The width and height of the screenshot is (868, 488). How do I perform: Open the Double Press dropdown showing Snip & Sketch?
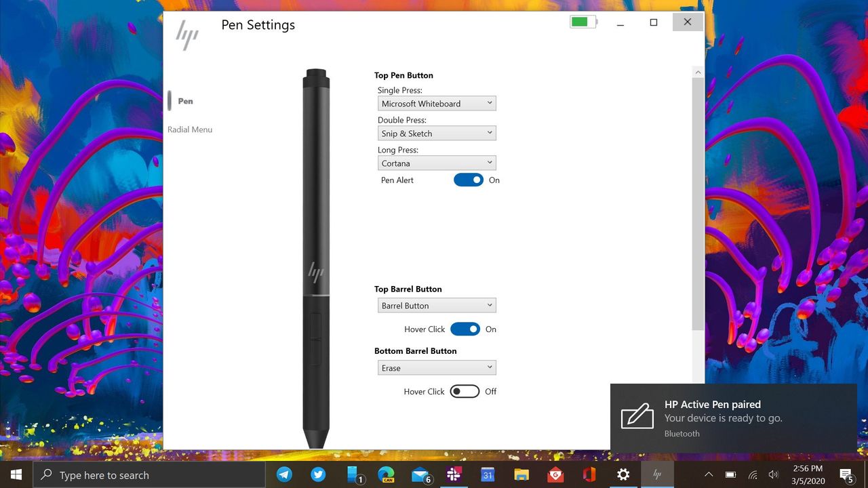tap(437, 134)
